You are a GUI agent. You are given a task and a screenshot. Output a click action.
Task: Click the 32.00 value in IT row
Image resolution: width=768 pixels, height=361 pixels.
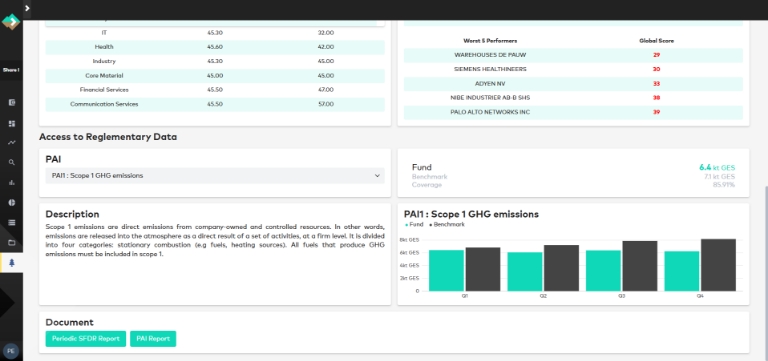point(326,33)
